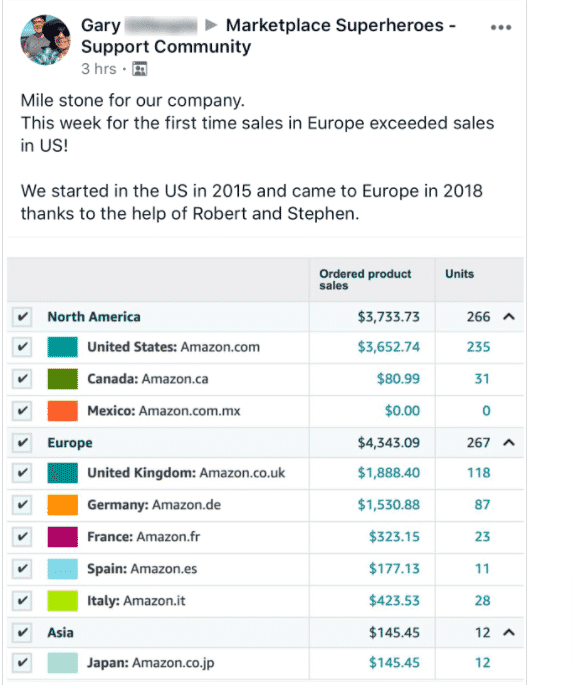The width and height of the screenshot is (573, 685).
Task: Open the Canada sales $80.99 link
Action: pyautogui.click(x=398, y=379)
